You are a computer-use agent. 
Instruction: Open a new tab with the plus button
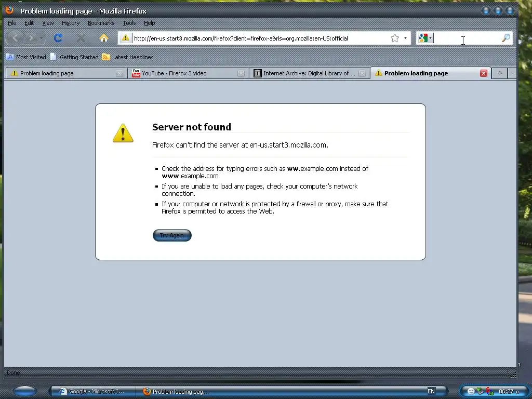(x=499, y=73)
